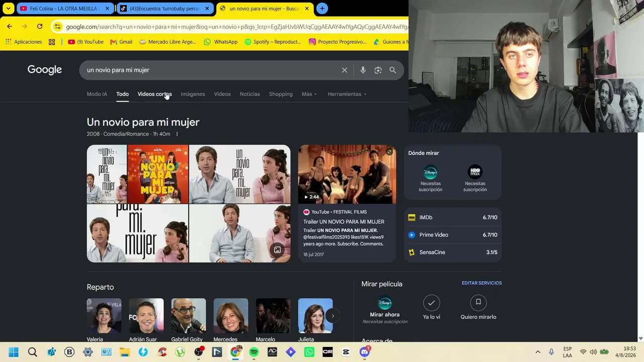Open the Gmail bookmark

[x=121, y=42]
